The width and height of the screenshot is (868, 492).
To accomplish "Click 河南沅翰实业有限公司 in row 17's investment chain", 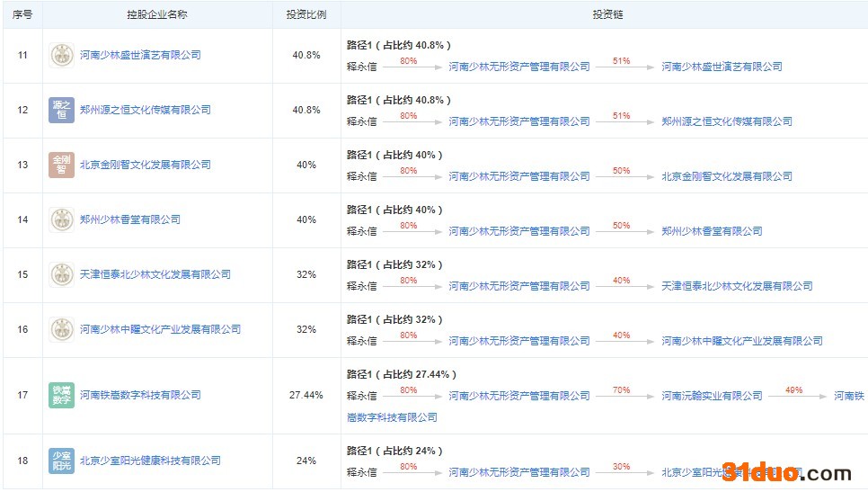I will [712, 396].
